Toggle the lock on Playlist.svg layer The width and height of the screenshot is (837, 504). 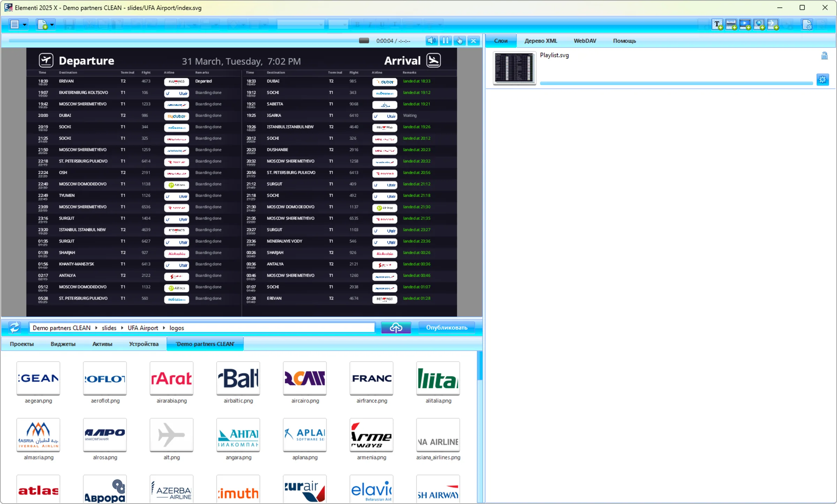[x=824, y=56]
